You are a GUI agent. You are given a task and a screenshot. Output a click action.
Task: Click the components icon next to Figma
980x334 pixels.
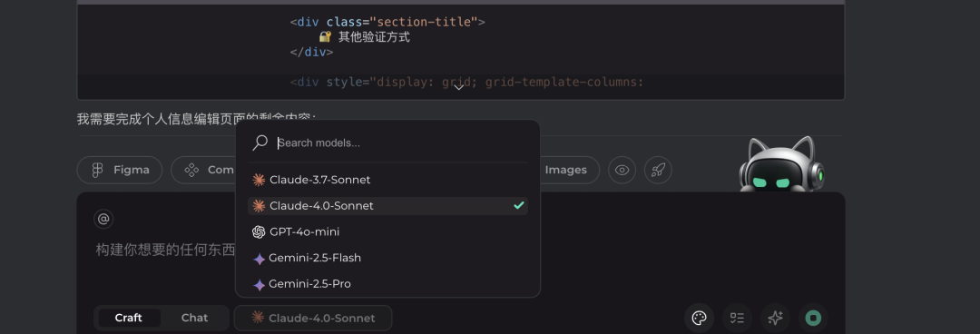click(191, 170)
